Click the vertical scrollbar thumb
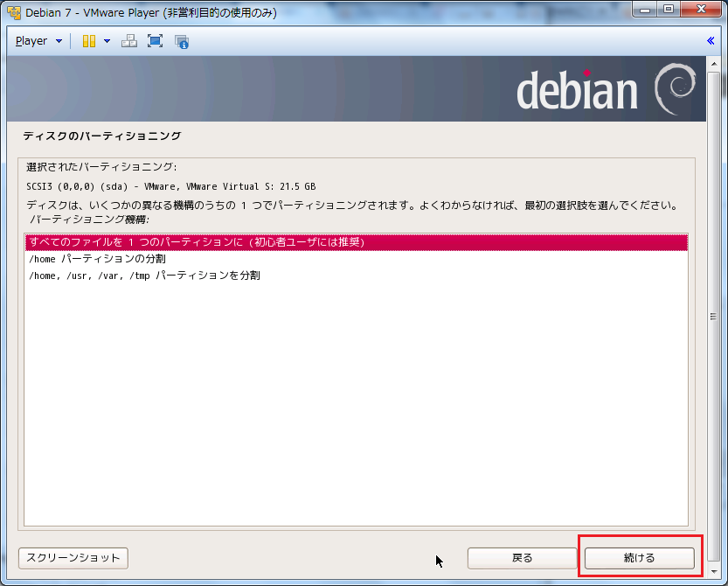Screen dimensions: 728x586 click(x=713, y=317)
